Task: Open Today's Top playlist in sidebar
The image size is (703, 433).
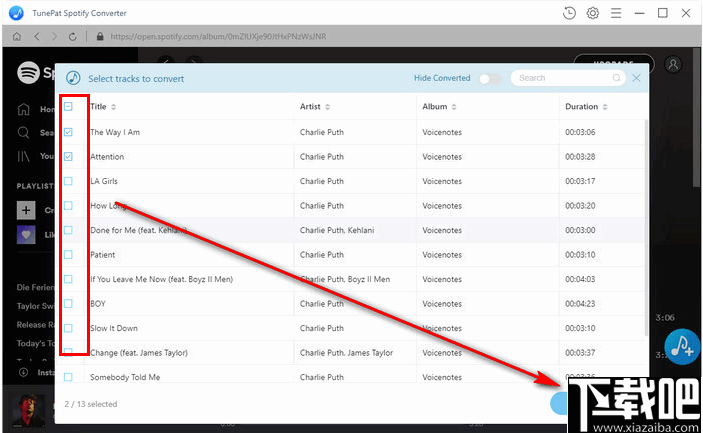Action: (x=35, y=343)
